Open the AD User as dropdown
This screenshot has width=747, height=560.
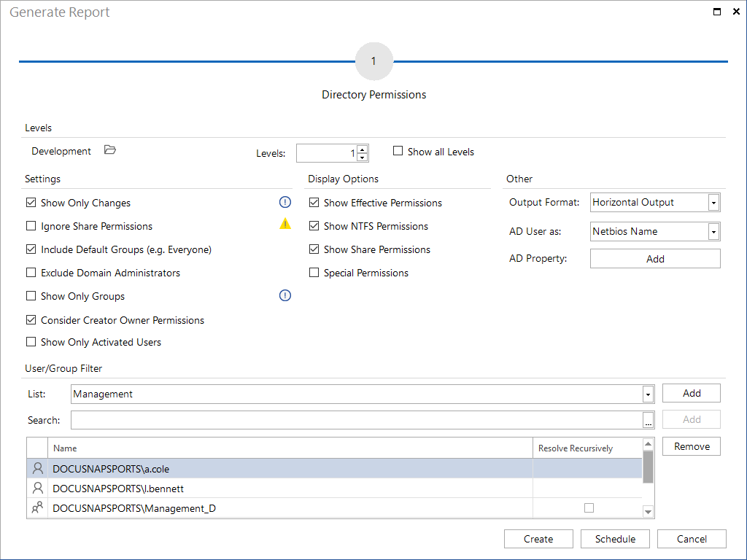pos(713,232)
